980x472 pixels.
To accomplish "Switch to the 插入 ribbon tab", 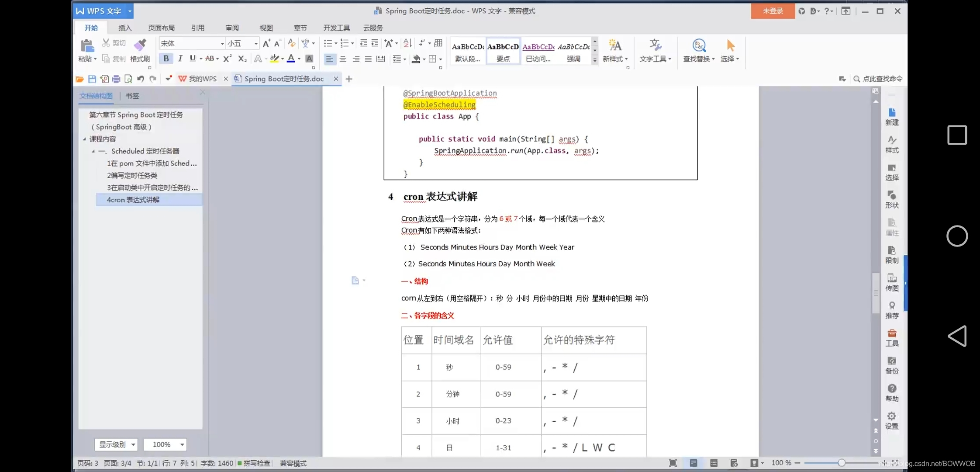I will pyautogui.click(x=125, y=28).
